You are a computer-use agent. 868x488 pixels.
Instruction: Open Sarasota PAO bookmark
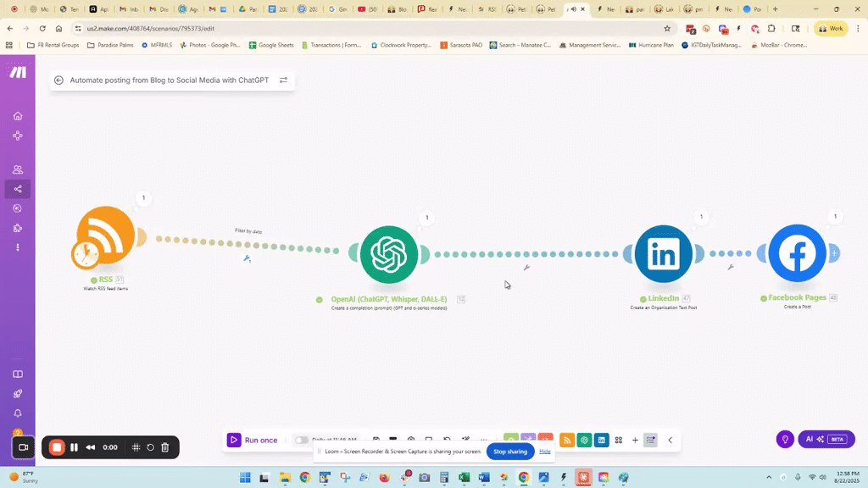point(461,45)
